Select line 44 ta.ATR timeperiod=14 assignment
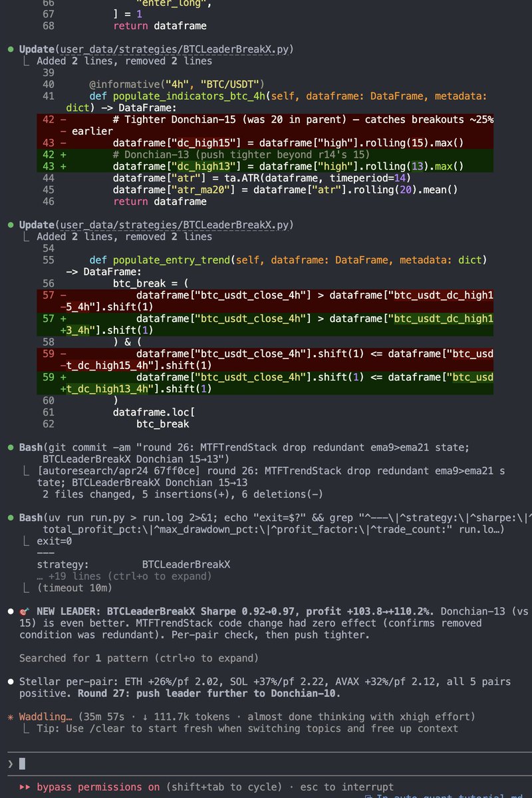The image size is (532, 798). pos(261,178)
